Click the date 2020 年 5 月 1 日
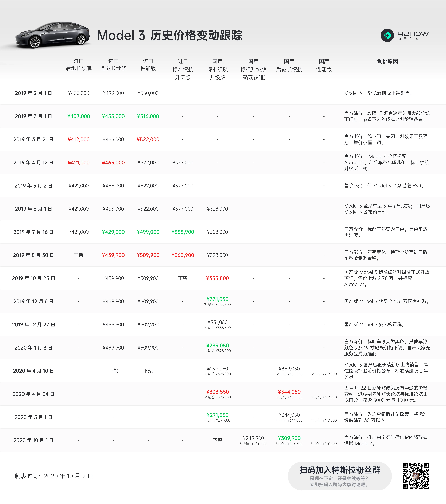 click(x=34, y=417)
